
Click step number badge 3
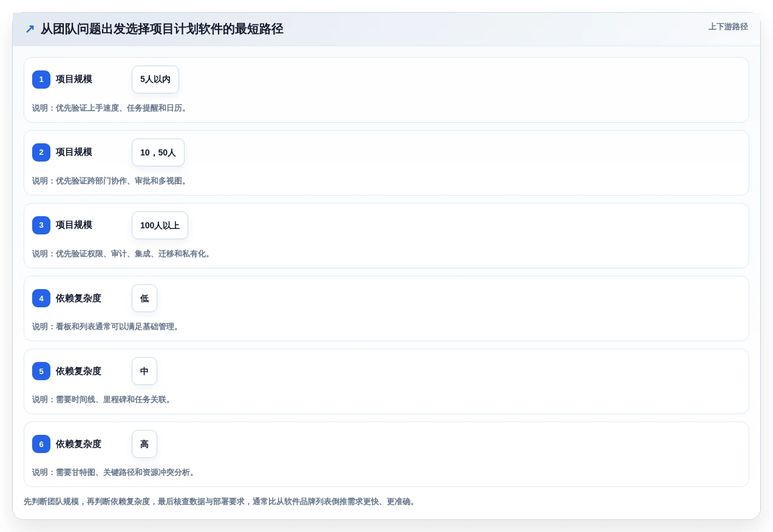tap(41, 225)
